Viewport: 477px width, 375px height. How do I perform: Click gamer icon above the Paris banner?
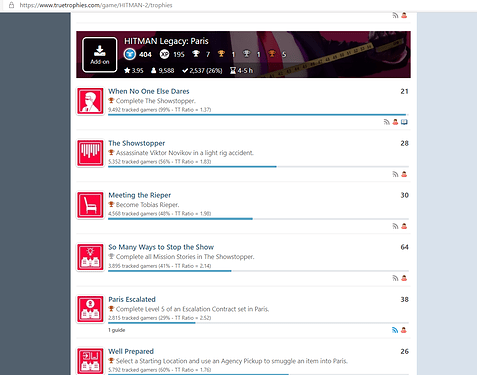coord(404,15)
